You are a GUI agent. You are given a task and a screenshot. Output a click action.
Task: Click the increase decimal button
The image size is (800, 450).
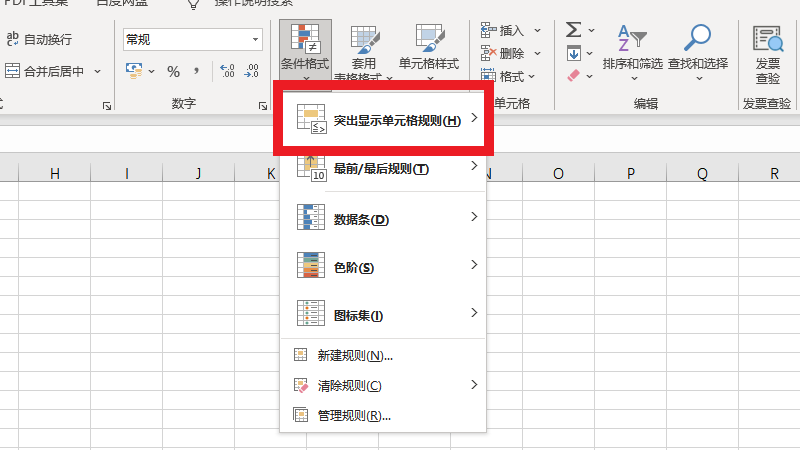pos(226,71)
